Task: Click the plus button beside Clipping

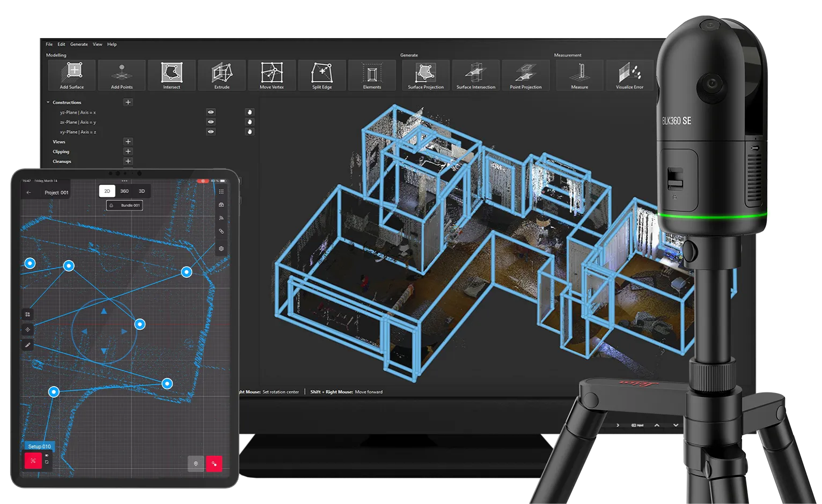Action: 128,152
